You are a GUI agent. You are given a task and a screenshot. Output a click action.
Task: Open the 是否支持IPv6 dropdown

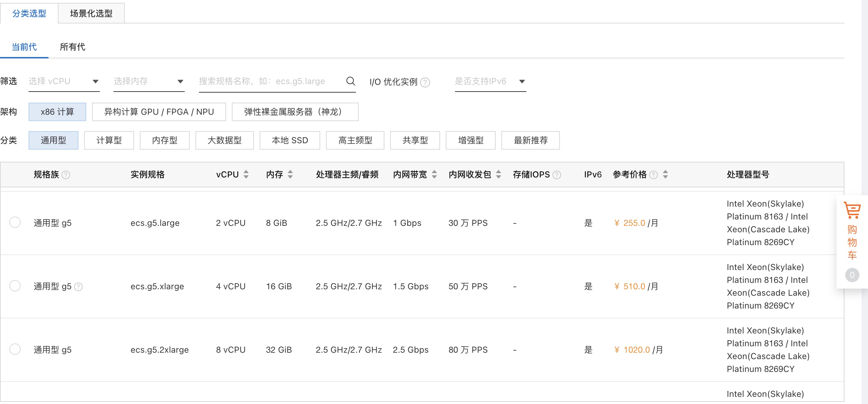click(x=491, y=82)
